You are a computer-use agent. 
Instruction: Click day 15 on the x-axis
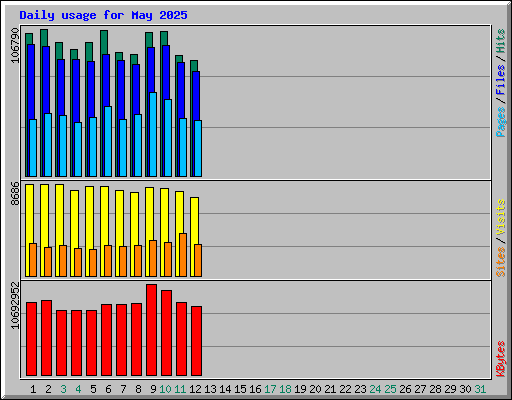240,389
